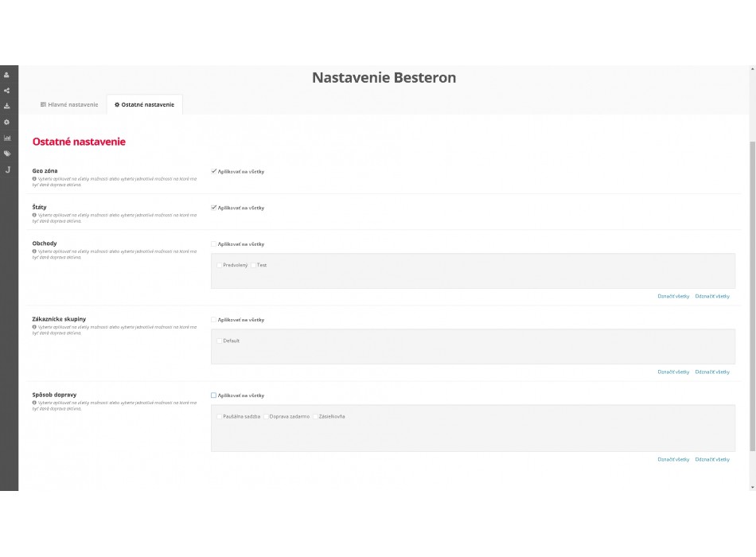Screen dimensions: 756x557
Task: Click the Spôsob dopravy label
Action: 54,395
